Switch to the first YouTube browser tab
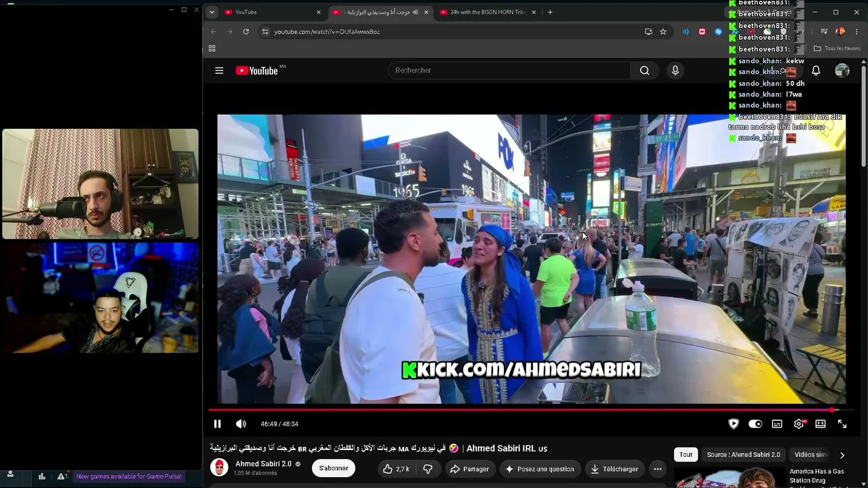This screenshot has width=868, height=488. point(271,12)
